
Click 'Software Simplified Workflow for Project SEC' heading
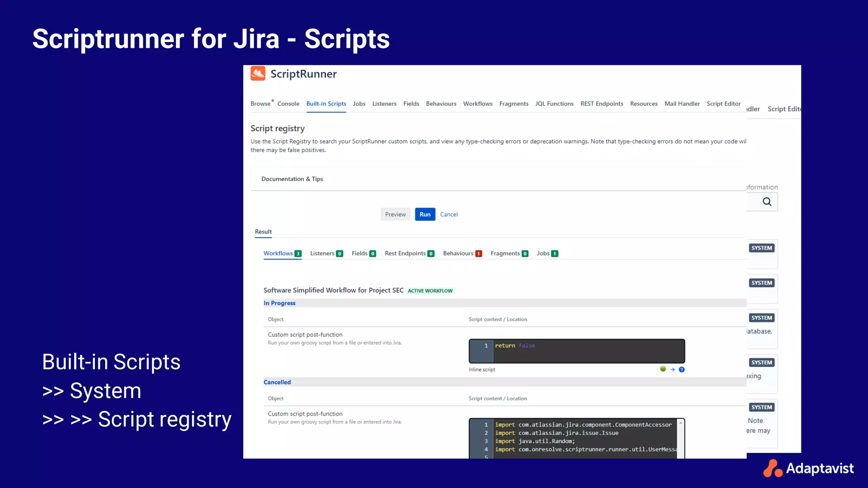coord(334,290)
